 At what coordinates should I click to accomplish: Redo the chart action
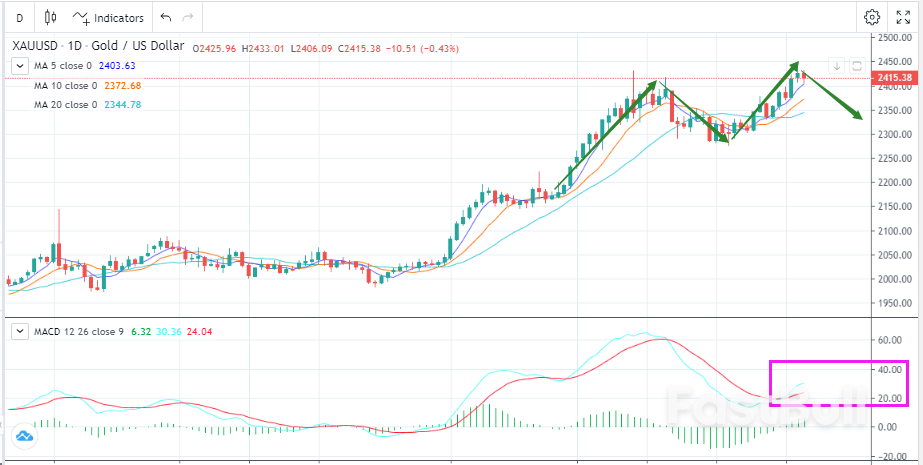coord(188,18)
